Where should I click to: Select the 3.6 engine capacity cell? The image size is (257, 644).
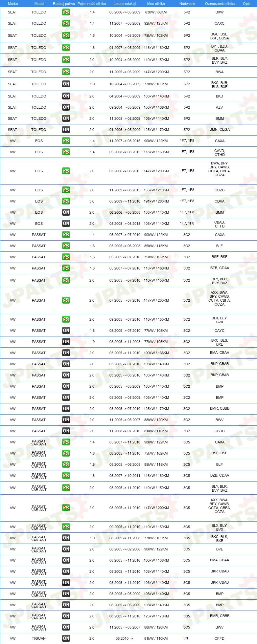(92, 201)
